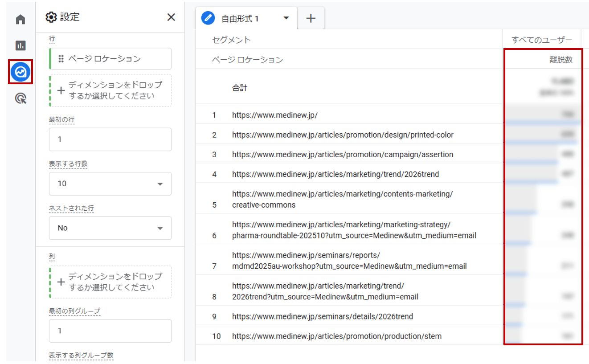Click the 行 dimension drop zone
589x364 pixels.
pyautogui.click(x=110, y=90)
